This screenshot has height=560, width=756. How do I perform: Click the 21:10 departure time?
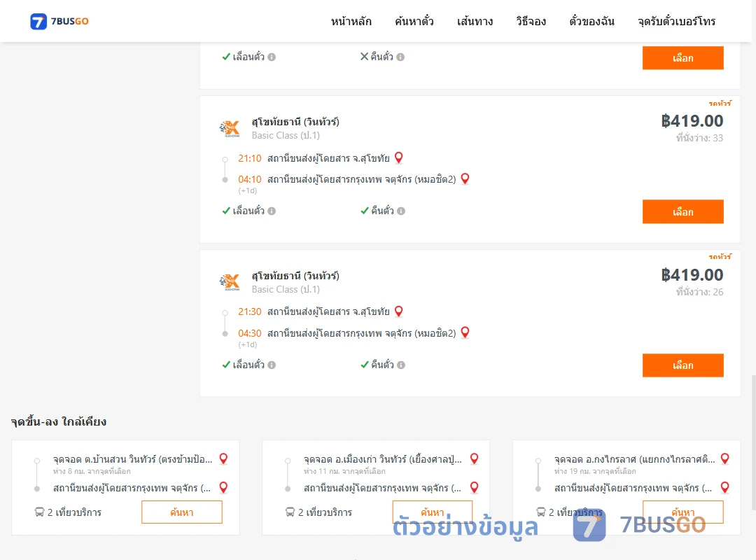coord(250,158)
